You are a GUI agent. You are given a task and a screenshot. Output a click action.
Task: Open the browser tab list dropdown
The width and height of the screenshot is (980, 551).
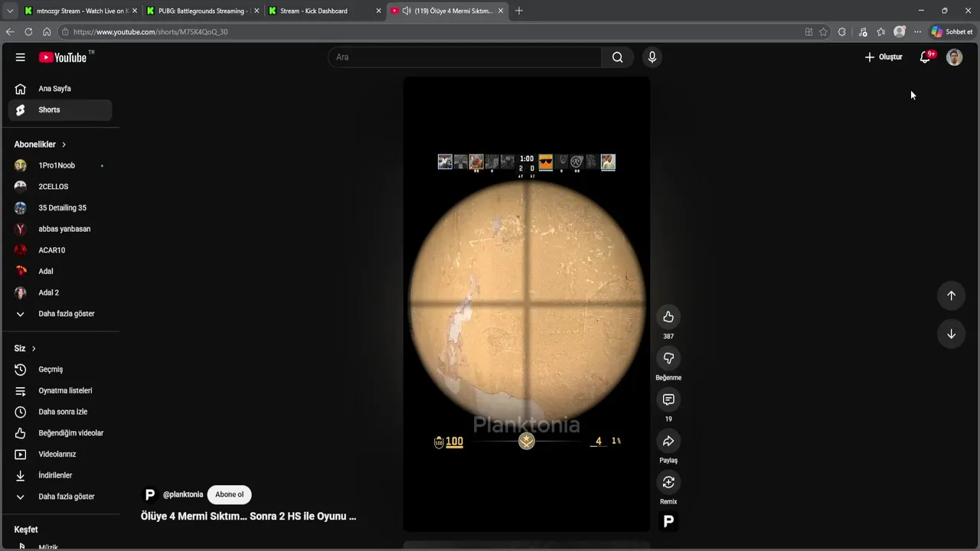click(9, 11)
